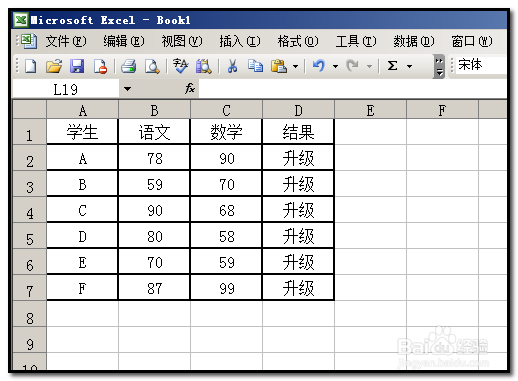The height and width of the screenshot is (381, 518).
Task: Click the 数学 header cell
Action: 226,132
